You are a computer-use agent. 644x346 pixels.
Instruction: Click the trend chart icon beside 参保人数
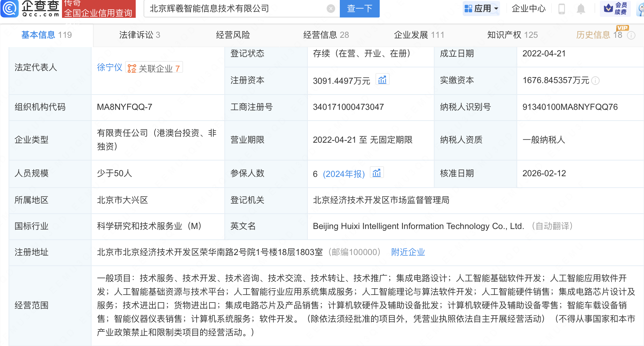[x=377, y=173]
